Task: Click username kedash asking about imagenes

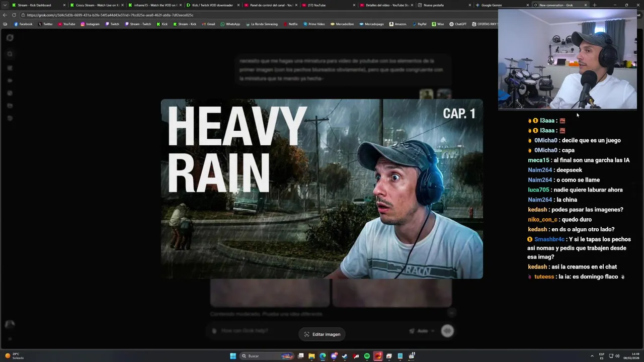Action: click(537, 210)
